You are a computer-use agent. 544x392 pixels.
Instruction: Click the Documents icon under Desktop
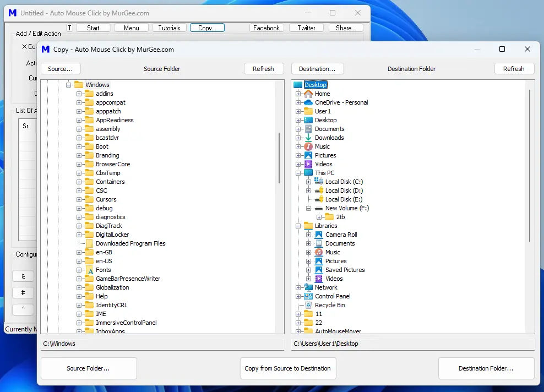[x=308, y=129]
